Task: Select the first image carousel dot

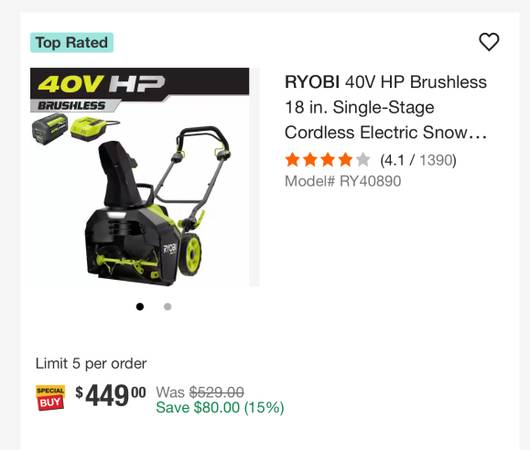Action: click(140, 307)
